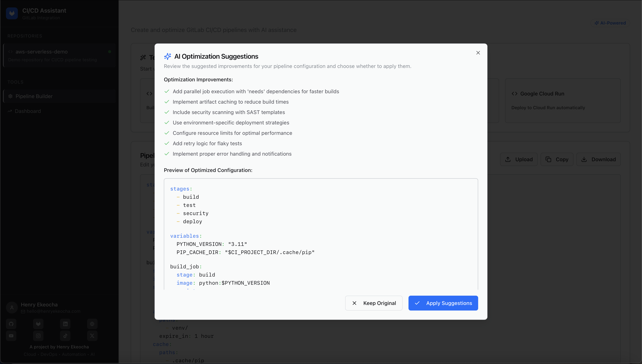Open the TikTok icon in sidebar
642x364 pixels.
tap(65, 336)
